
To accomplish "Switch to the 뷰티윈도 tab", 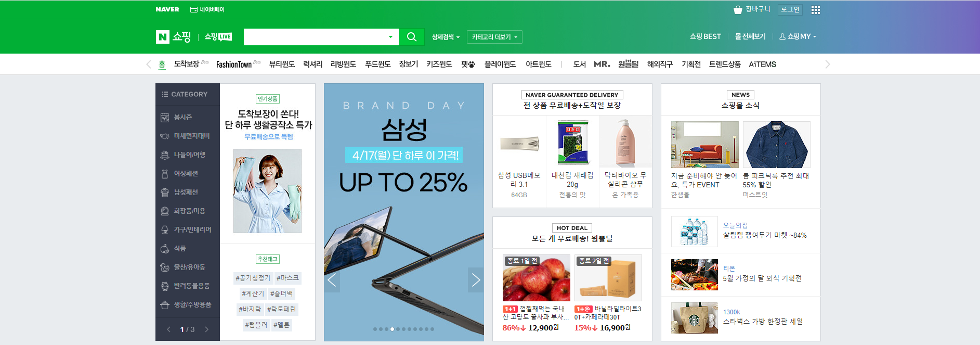I will [x=282, y=64].
